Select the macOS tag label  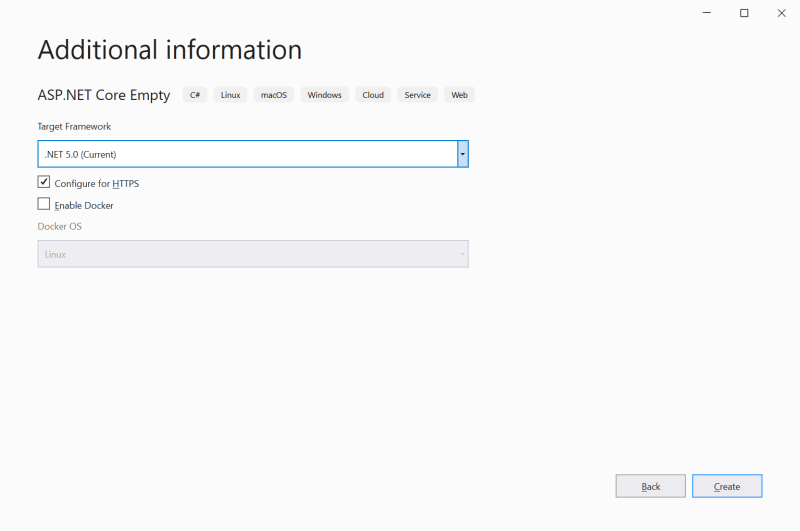click(274, 95)
